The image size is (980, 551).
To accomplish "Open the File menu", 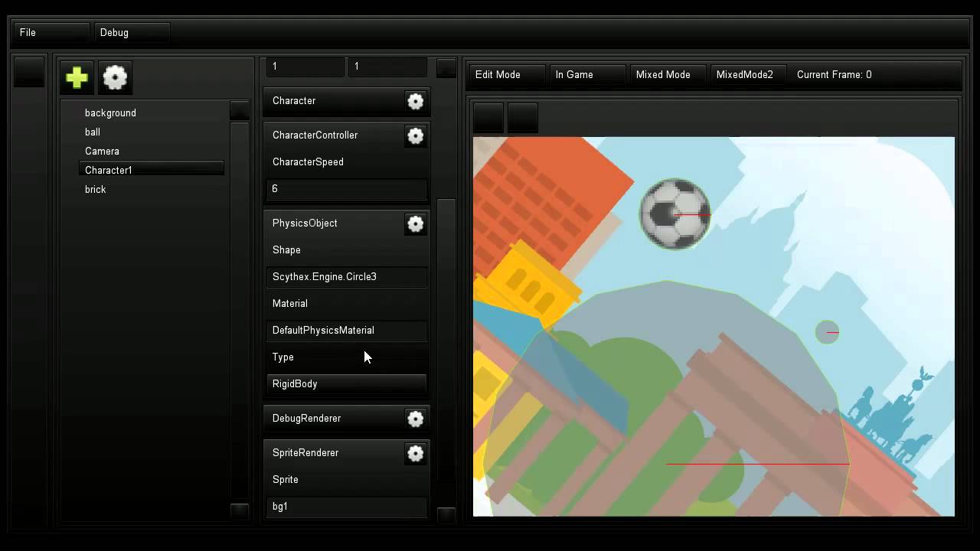I will coord(52,33).
